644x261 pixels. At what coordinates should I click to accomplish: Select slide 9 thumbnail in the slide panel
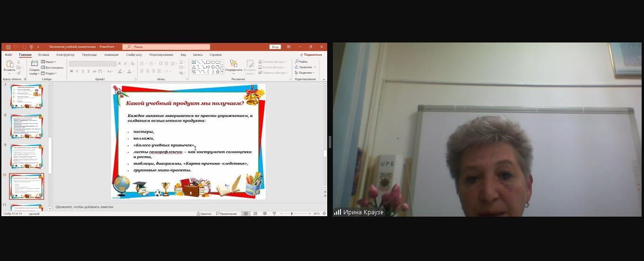click(x=26, y=156)
